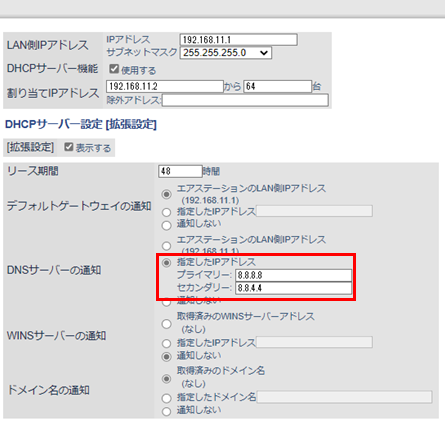Viewport: 445px width, 433px height.
Task: Select DNS server 通知しない radio
Action: (x=166, y=302)
